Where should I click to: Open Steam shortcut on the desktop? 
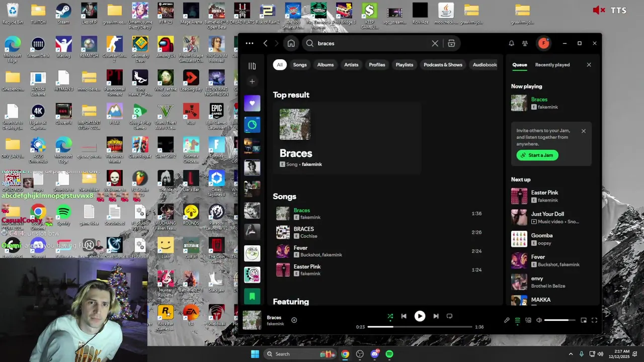tap(63, 14)
